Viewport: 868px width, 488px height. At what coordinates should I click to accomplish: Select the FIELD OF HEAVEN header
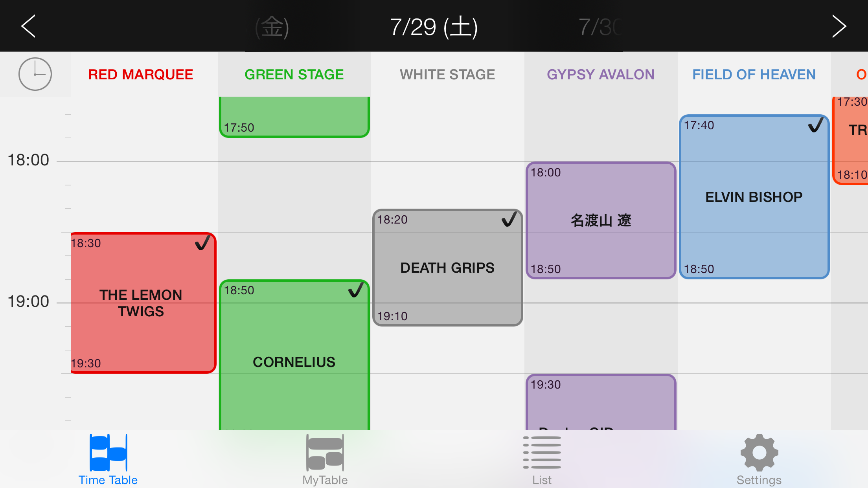(754, 74)
